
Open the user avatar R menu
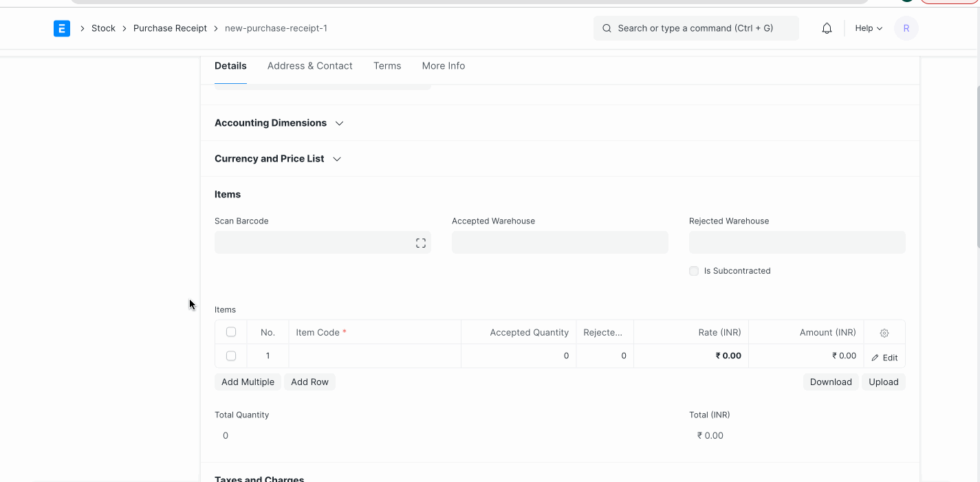click(906, 28)
